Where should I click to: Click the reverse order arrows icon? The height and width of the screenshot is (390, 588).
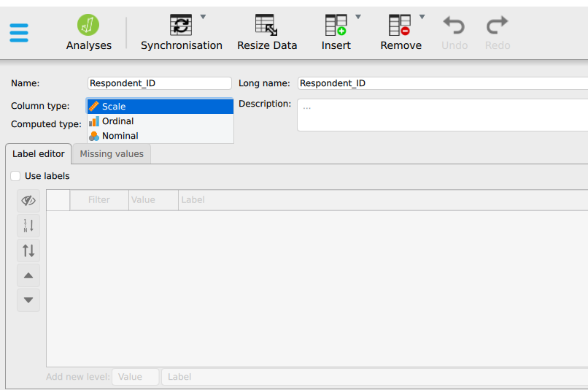pyautogui.click(x=28, y=251)
